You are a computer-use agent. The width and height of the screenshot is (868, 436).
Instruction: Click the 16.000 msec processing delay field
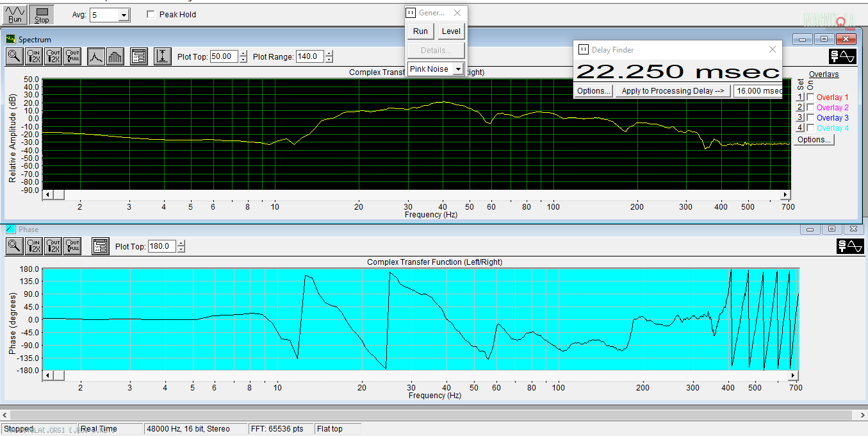pos(758,91)
